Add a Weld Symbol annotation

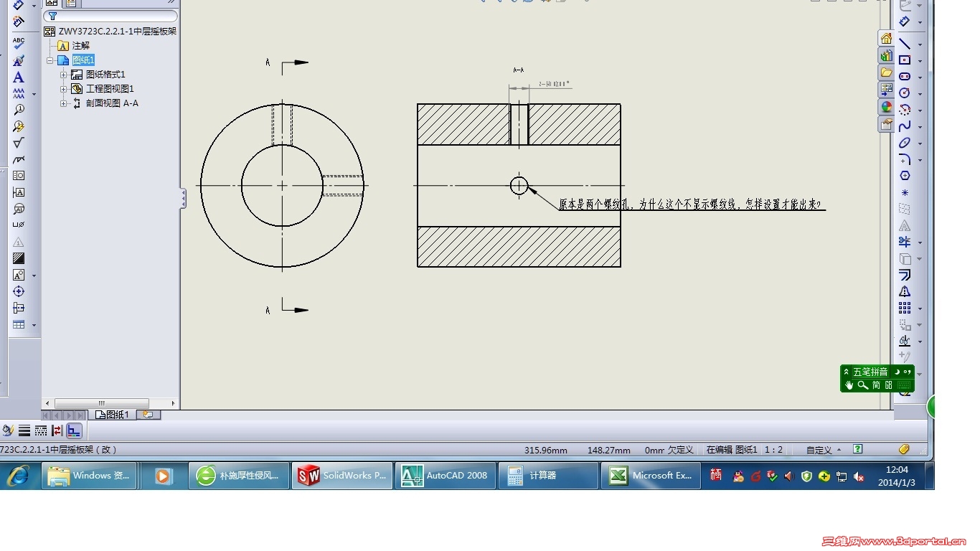(x=19, y=159)
